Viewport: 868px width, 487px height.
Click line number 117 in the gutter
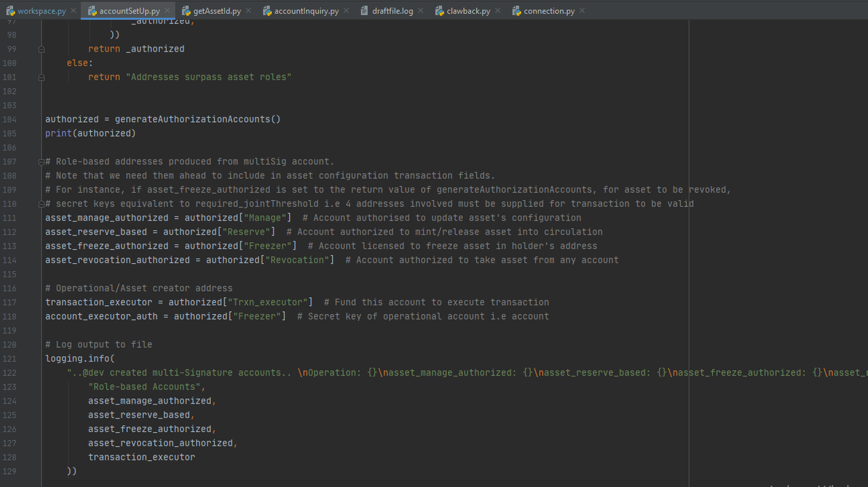pos(9,303)
